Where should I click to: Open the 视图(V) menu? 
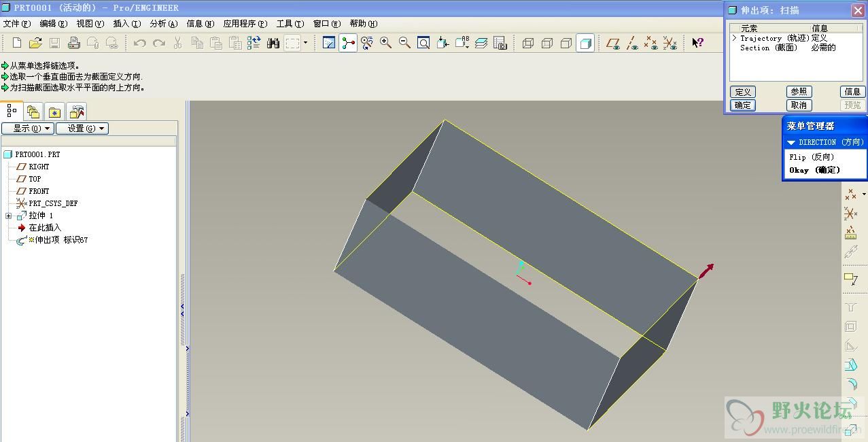(x=90, y=23)
